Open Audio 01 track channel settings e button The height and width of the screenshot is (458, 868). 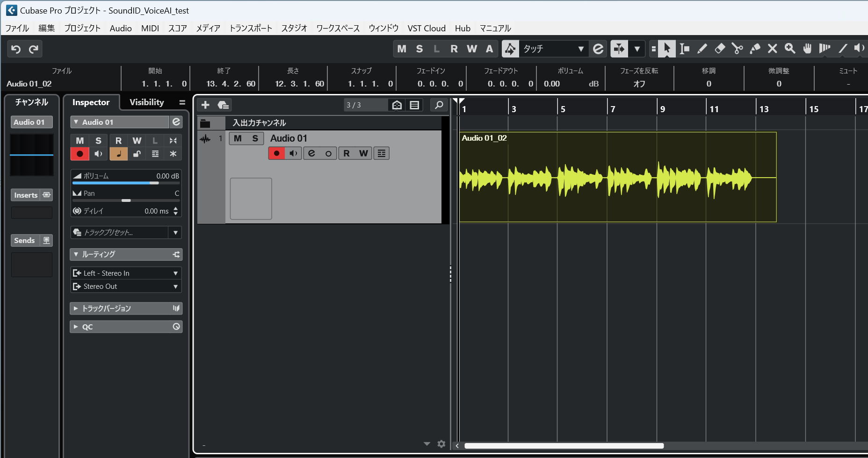[x=311, y=153]
